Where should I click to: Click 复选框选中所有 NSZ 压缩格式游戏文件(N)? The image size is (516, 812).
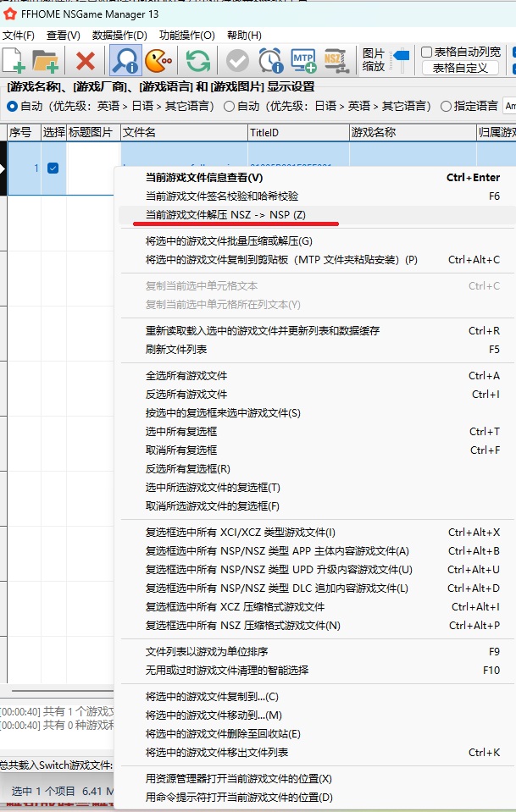[x=317, y=626]
